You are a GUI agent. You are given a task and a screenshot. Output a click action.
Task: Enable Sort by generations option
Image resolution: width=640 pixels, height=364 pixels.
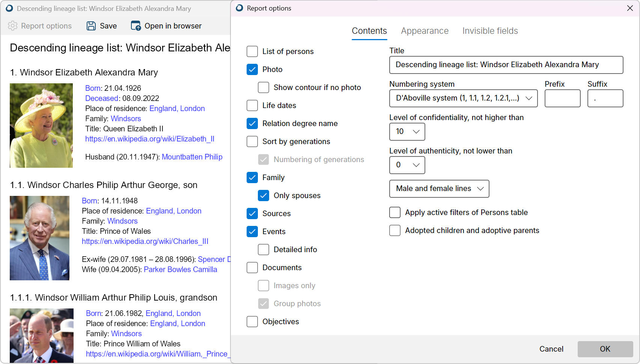click(x=252, y=141)
